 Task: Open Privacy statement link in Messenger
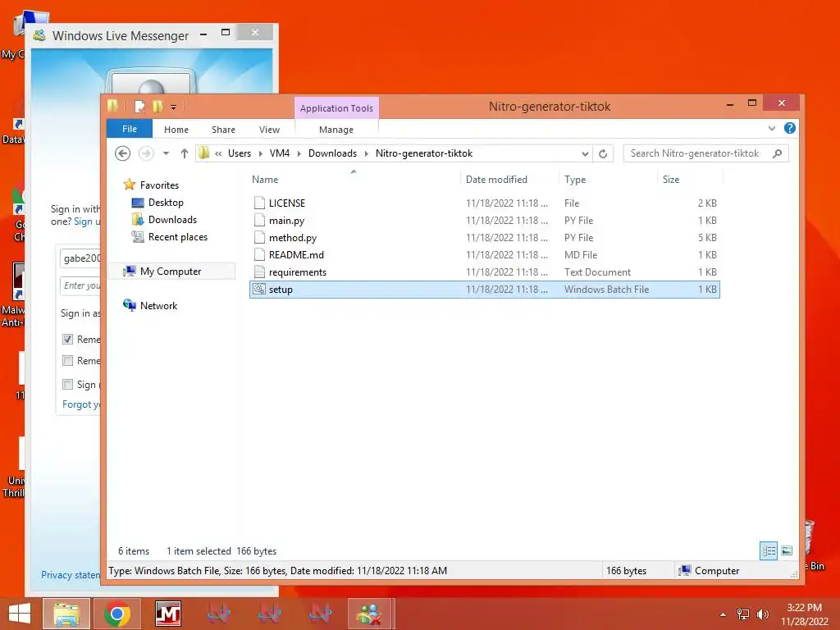[x=71, y=575]
